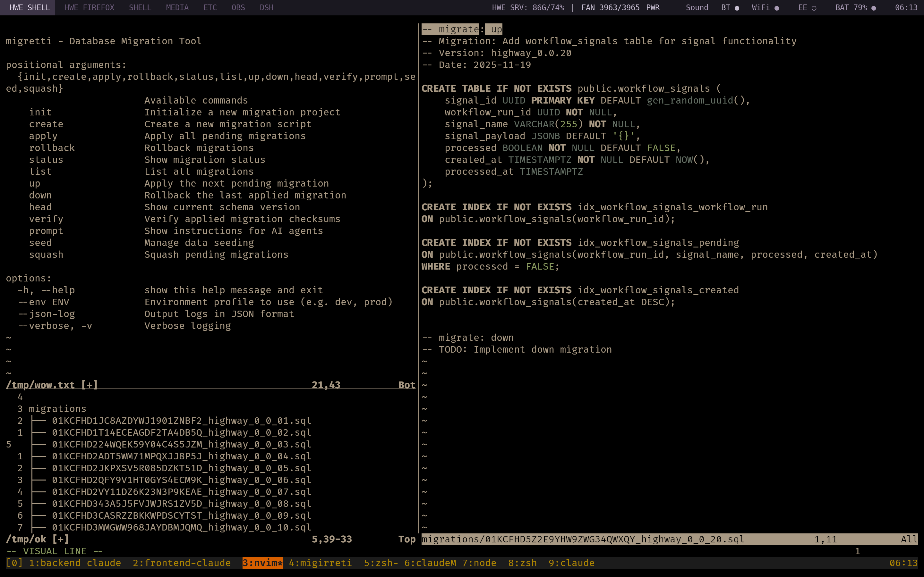Click the /tmp/wow.txt window status line

point(52,385)
